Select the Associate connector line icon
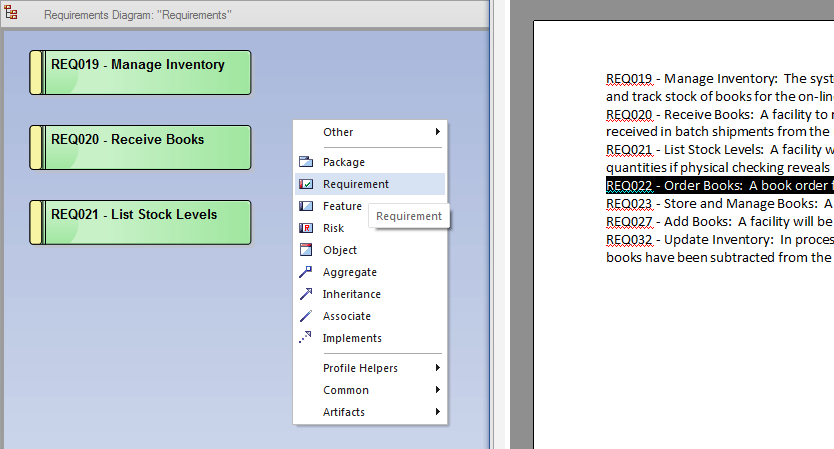This screenshot has height=449, width=834. coord(307,316)
